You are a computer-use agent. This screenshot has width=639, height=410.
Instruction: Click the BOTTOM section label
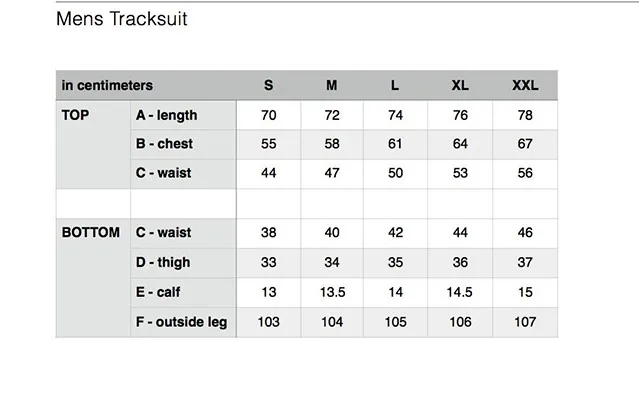point(91,233)
